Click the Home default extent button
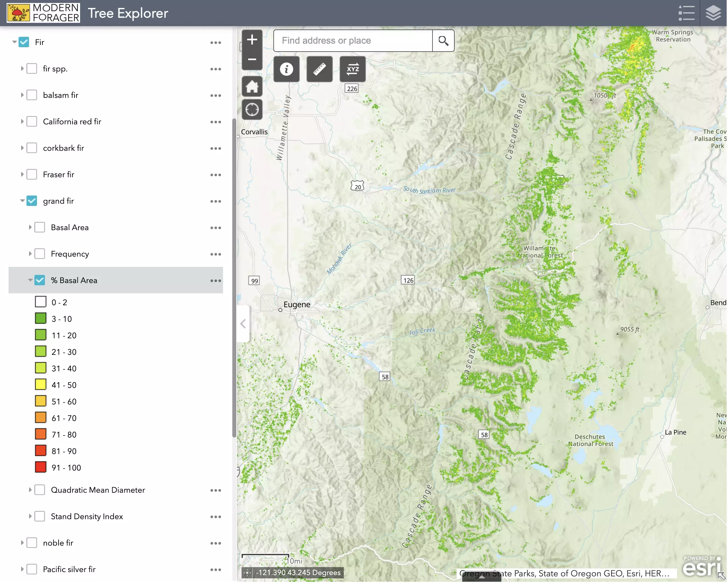The image size is (728, 582). click(x=252, y=86)
